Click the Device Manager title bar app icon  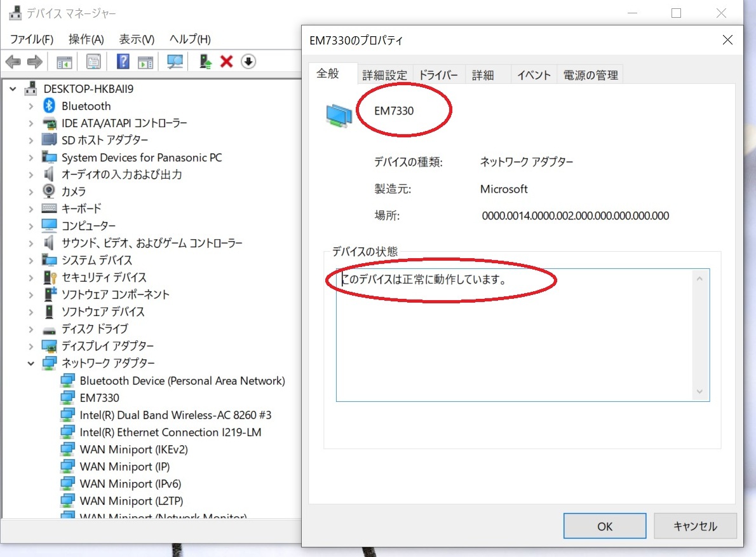[15, 13]
